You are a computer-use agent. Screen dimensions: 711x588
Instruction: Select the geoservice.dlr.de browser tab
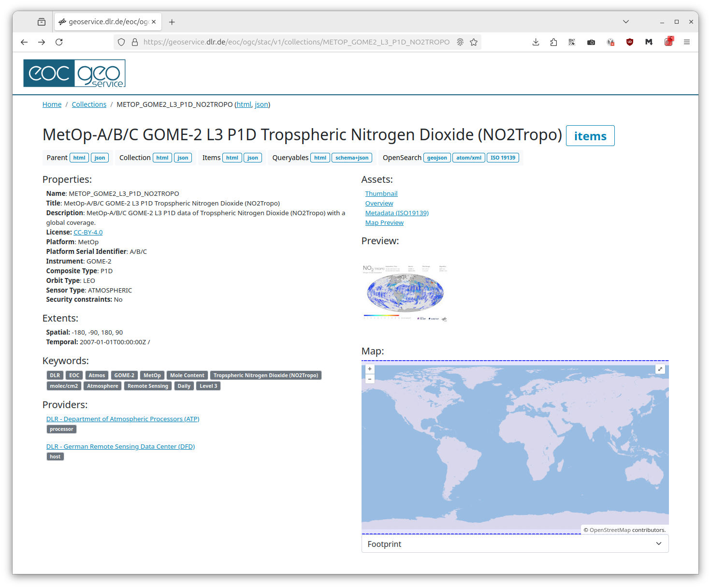(x=108, y=22)
